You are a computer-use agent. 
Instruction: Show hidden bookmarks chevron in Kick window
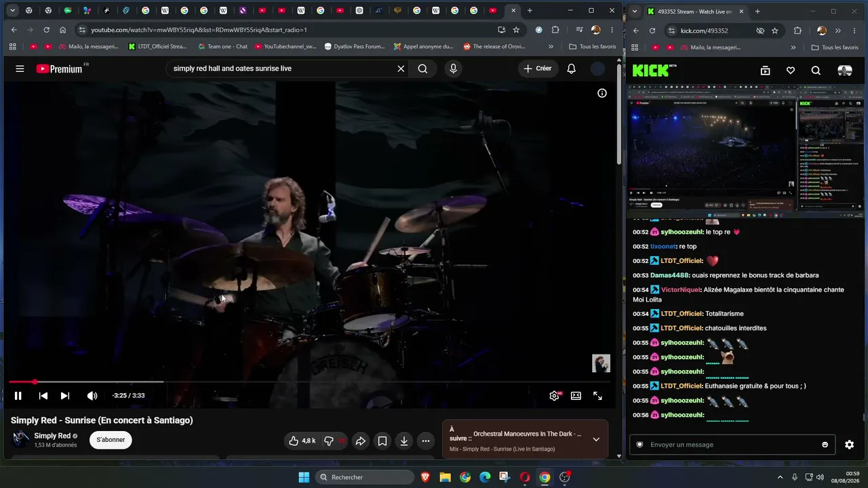click(x=793, y=47)
